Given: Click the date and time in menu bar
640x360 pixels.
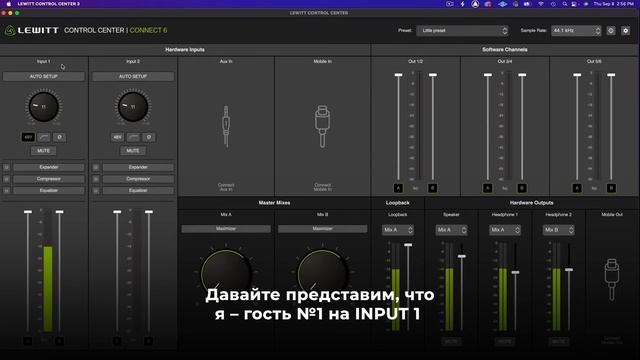Looking at the screenshot, I should coord(613,4).
